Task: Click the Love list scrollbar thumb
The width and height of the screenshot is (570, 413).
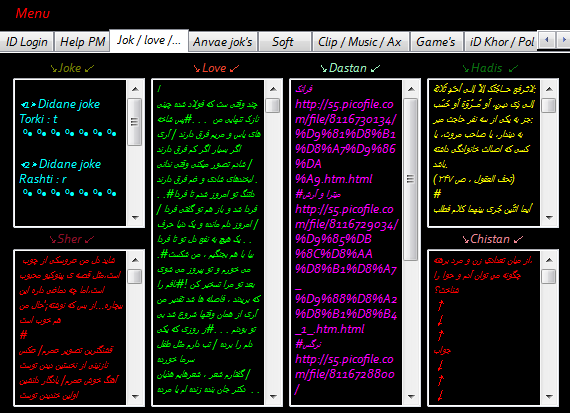Action: [x=273, y=105]
